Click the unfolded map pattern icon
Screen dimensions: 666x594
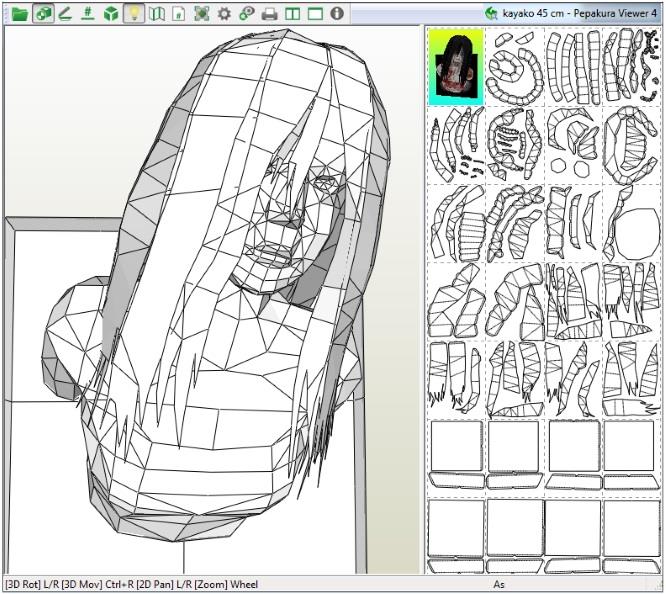point(157,14)
